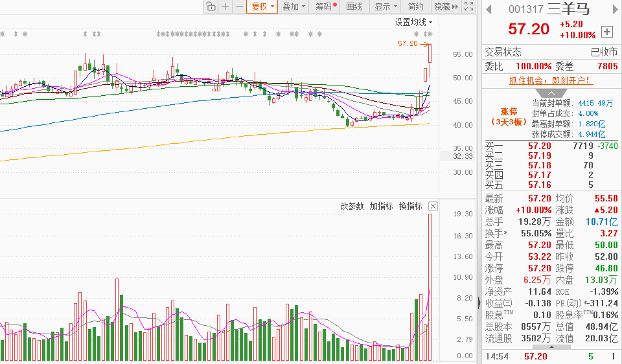The width and height of the screenshot is (622, 364).
Task: Open the 筹码 panel
Action: tap(325, 6)
